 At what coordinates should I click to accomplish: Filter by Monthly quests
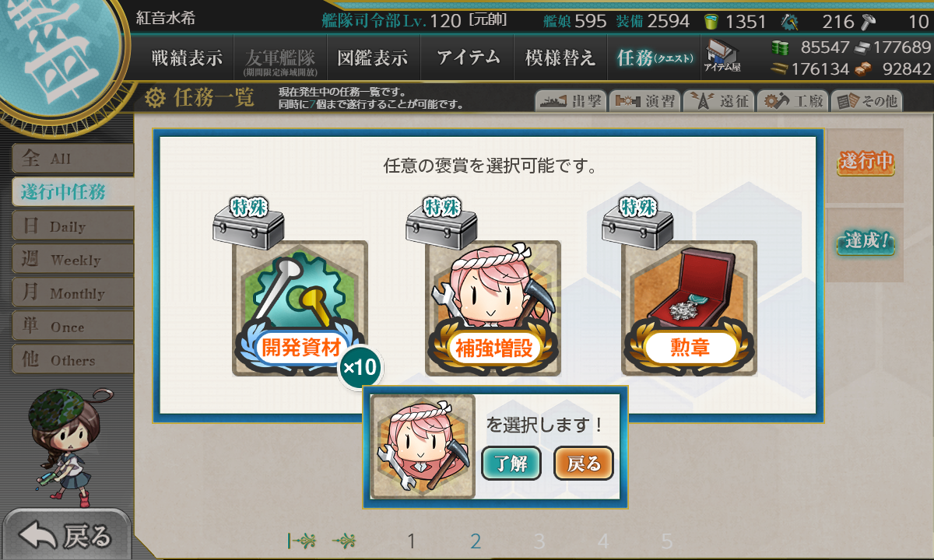(72, 292)
